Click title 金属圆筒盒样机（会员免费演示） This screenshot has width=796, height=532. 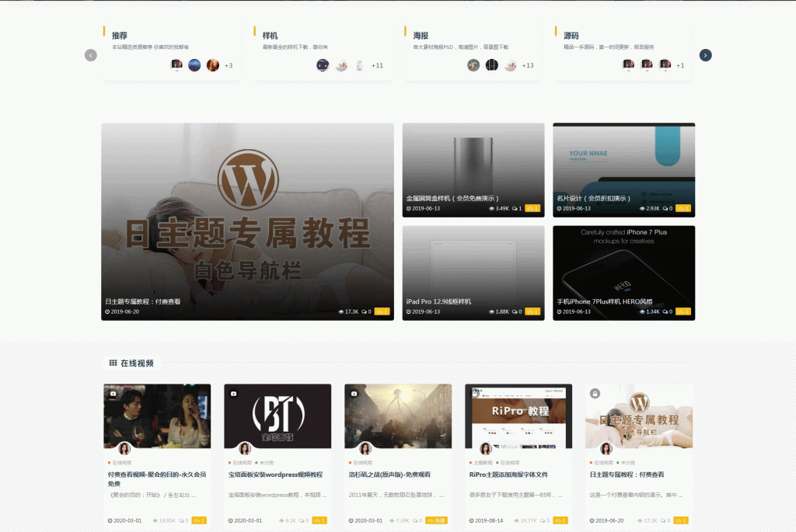pyautogui.click(x=452, y=198)
